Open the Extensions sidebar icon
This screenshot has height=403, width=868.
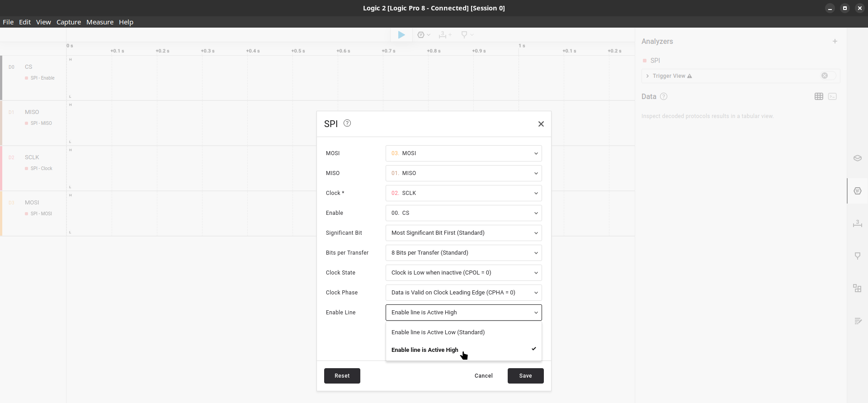click(x=858, y=289)
